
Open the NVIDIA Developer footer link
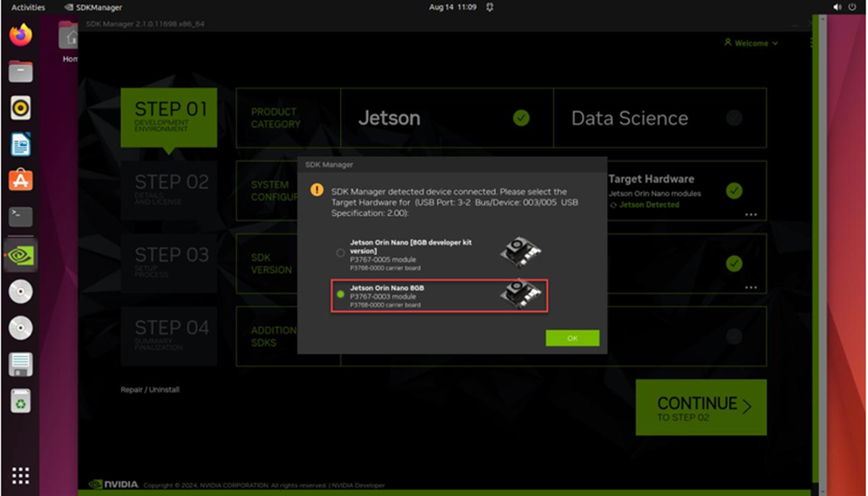[x=358, y=485]
